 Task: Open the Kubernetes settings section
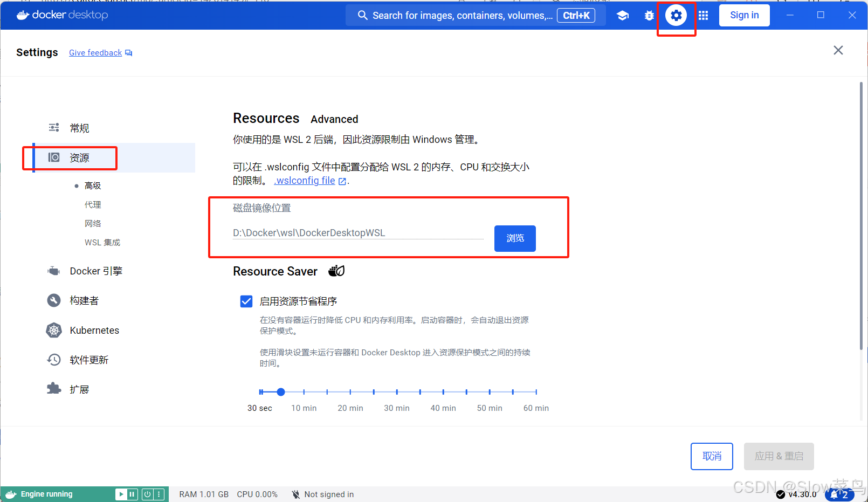pos(94,330)
